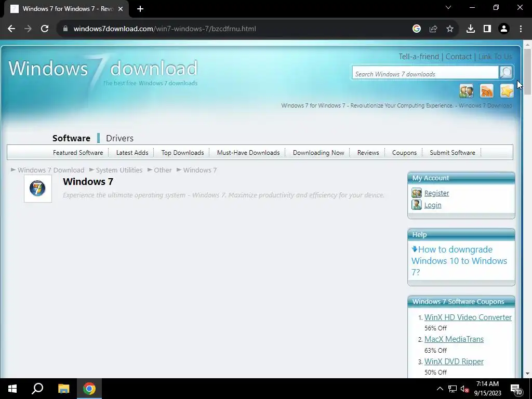
Task: Open the notification center icon
Action: tap(516, 390)
